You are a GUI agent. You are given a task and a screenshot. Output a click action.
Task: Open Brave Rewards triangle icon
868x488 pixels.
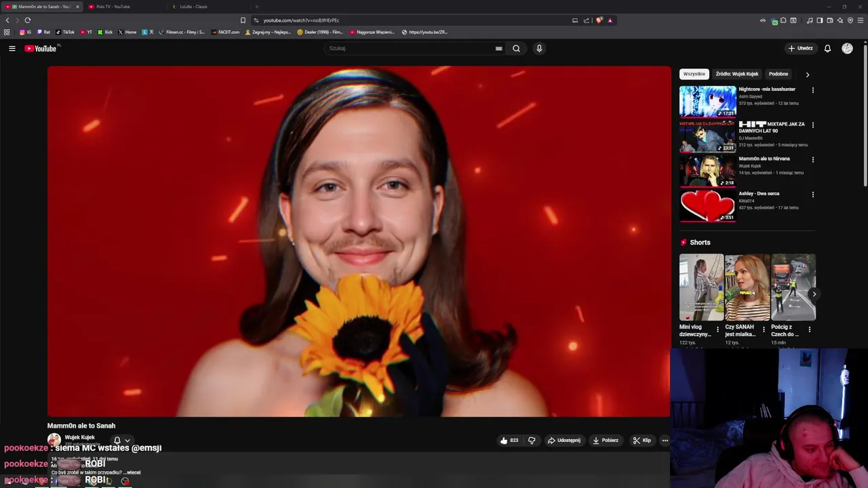pyautogui.click(x=610, y=20)
